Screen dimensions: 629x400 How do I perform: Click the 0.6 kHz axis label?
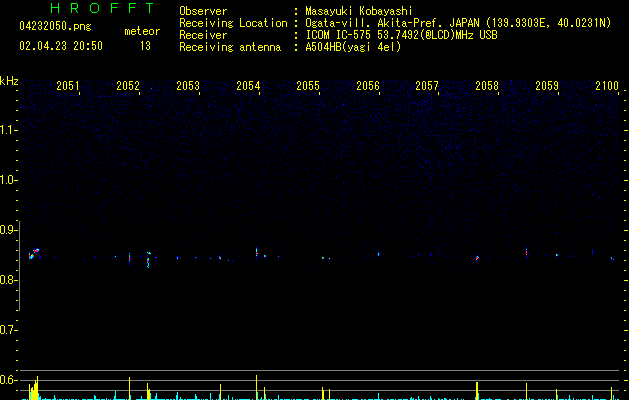tap(8, 380)
